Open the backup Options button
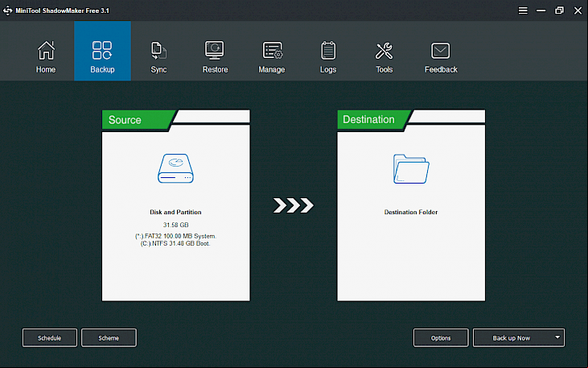Image resolution: width=588 pixels, height=368 pixels. click(x=441, y=338)
